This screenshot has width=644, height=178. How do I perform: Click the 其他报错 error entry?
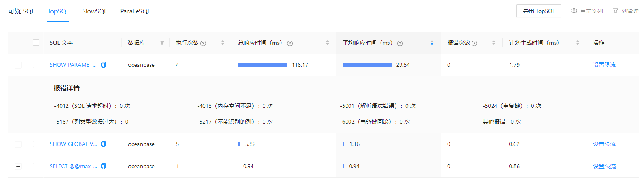pos(502,122)
